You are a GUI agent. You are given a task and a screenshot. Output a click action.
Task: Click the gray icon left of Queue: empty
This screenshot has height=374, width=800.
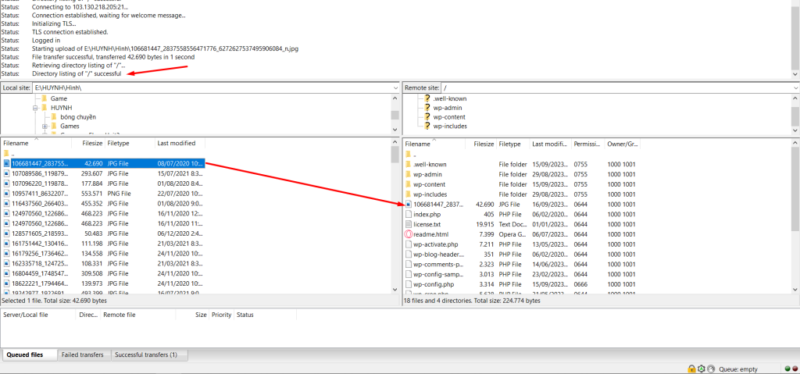(711, 368)
